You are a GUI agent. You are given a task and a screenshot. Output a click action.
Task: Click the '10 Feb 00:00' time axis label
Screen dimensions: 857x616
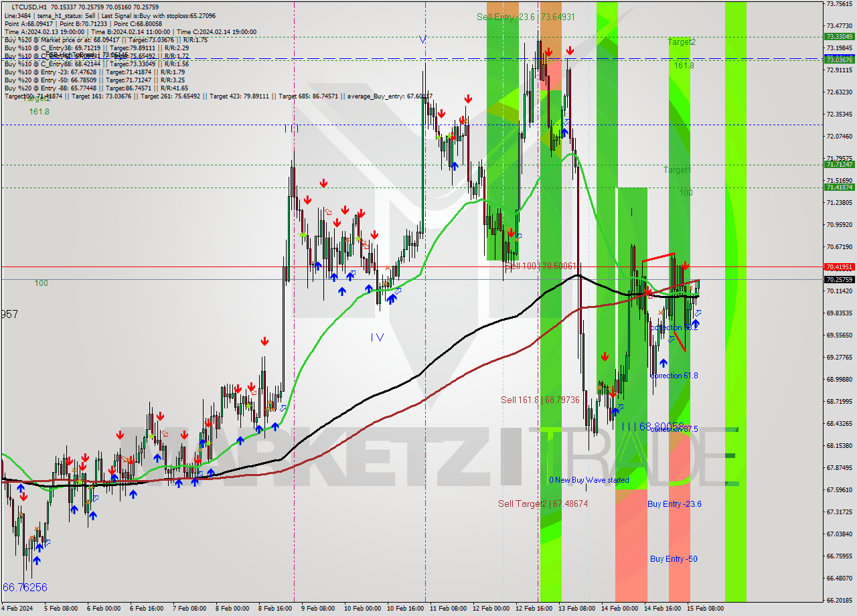[x=362, y=609]
